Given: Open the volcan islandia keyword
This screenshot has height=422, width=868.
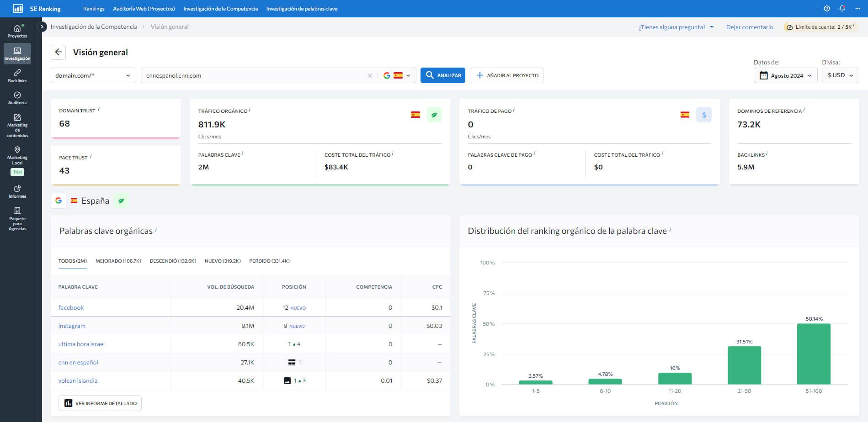Looking at the screenshot, I should 78,380.
